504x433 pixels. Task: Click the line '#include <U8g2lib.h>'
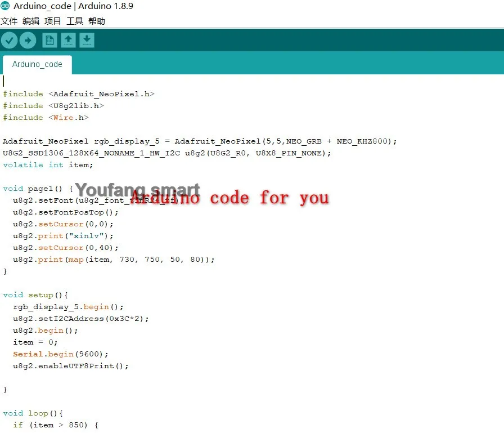53,106
